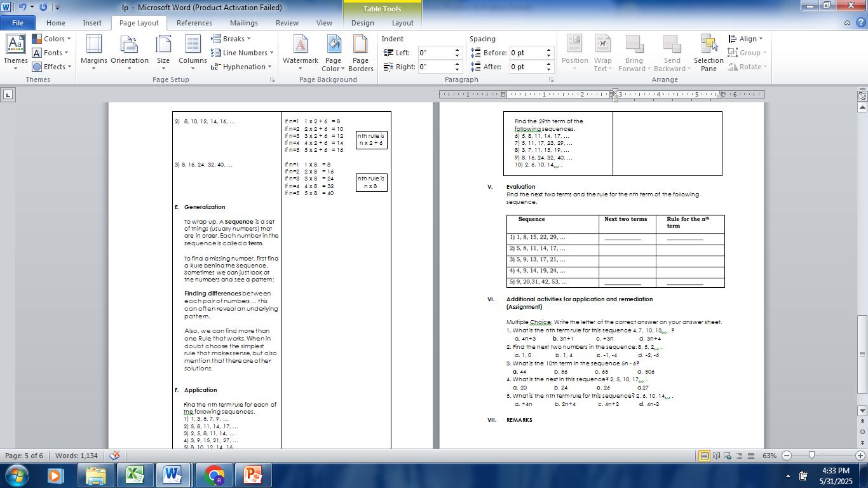This screenshot has height=488, width=868.
Task: Switch to the View tab
Action: click(x=324, y=23)
